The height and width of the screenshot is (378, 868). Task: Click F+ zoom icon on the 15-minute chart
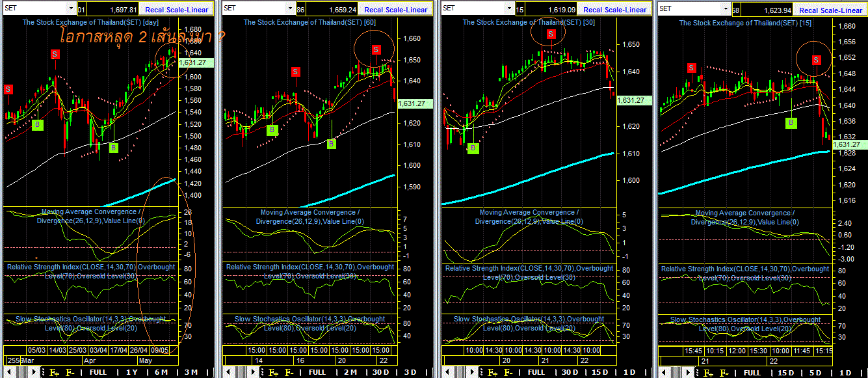pos(708,372)
